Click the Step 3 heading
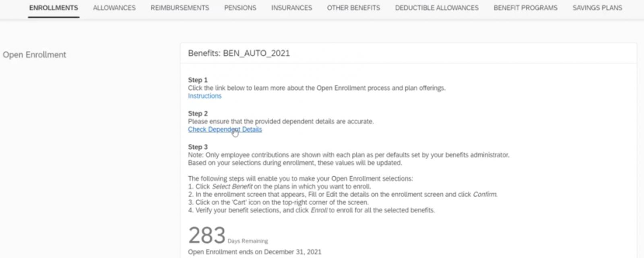Image resolution: width=644 pixels, height=258 pixels. (x=198, y=147)
